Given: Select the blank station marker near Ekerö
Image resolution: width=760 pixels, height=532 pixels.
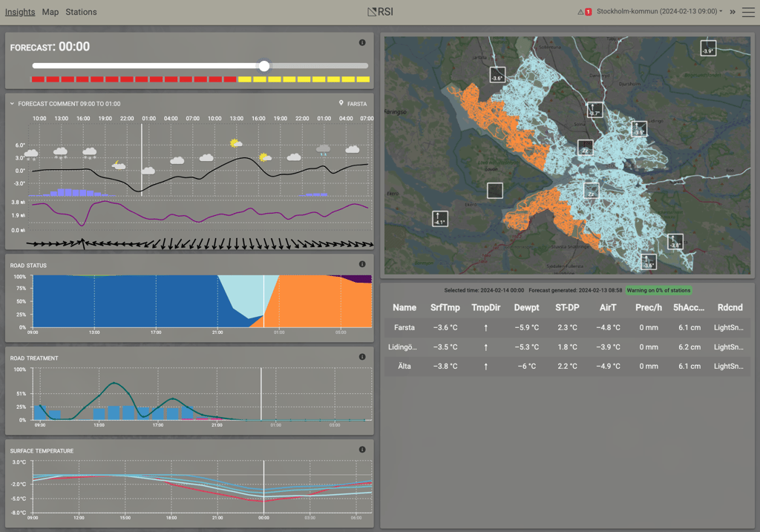Looking at the screenshot, I should (495, 191).
